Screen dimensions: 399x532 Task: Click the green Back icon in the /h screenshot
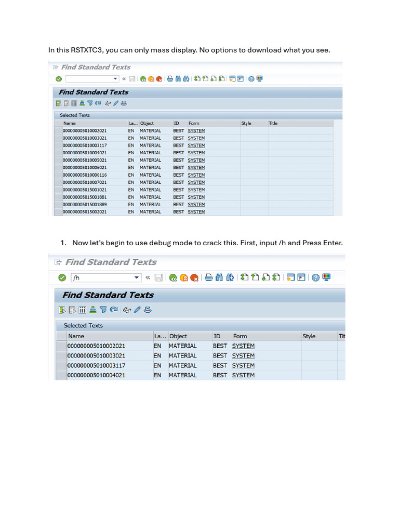(173, 277)
